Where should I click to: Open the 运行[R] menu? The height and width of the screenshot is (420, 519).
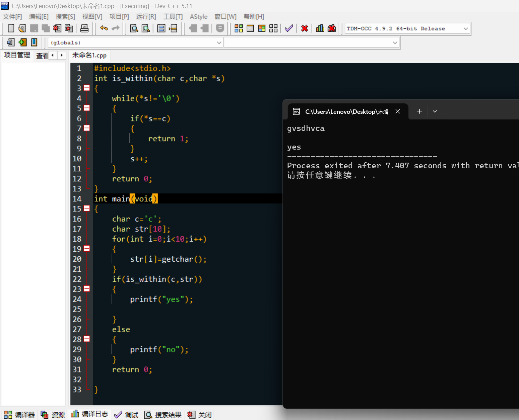[146, 17]
